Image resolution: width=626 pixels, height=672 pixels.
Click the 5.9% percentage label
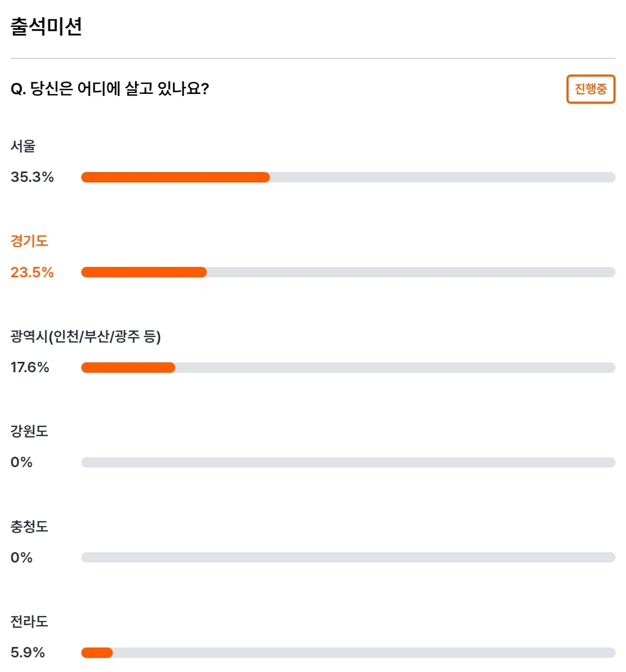(x=28, y=653)
